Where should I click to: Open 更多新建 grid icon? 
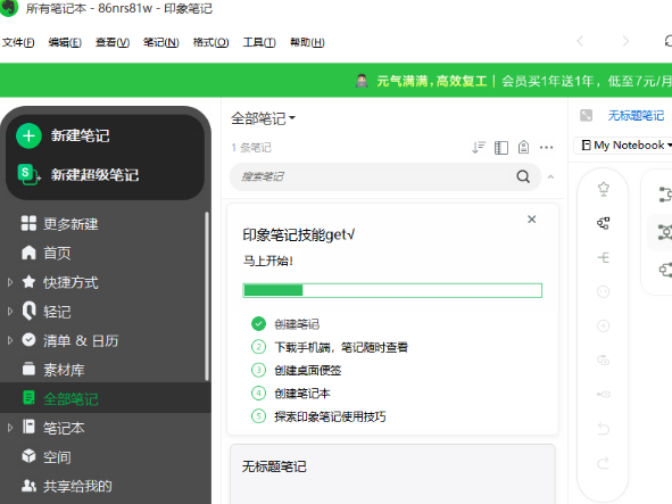coord(29,223)
